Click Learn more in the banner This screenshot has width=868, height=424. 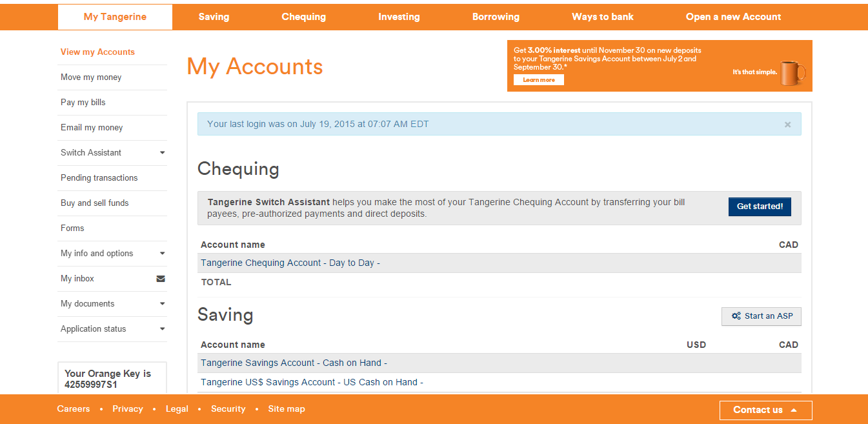click(x=539, y=80)
